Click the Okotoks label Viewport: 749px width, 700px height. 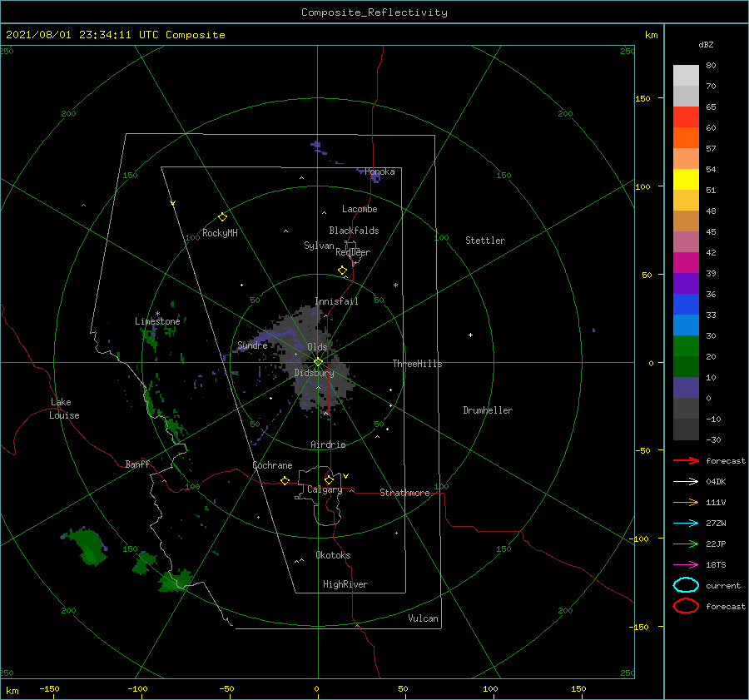coord(333,555)
